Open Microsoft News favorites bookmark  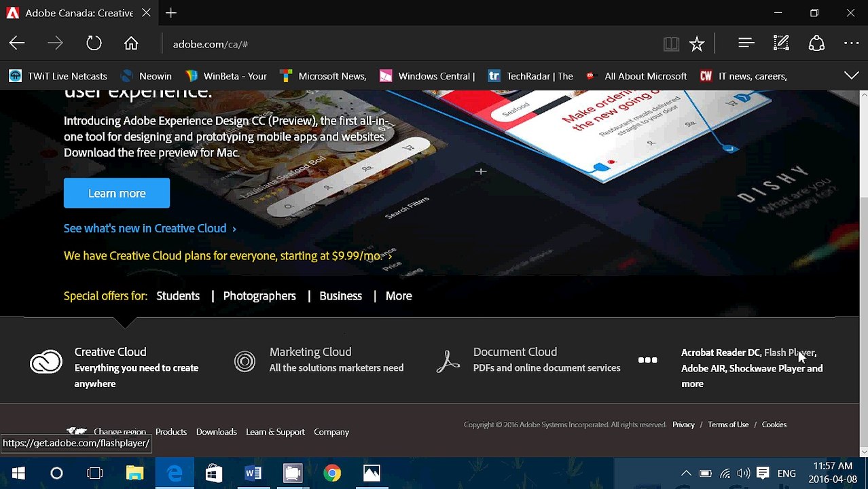(324, 76)
